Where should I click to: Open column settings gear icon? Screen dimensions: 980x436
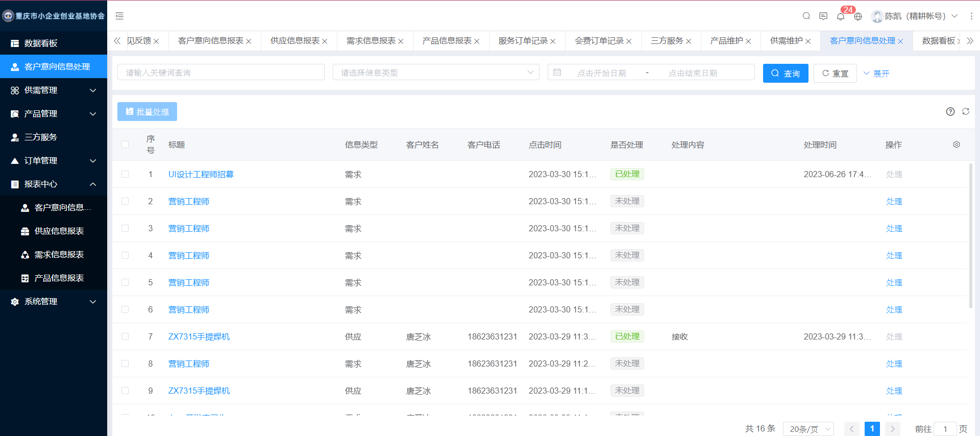(x=957, y=144)
